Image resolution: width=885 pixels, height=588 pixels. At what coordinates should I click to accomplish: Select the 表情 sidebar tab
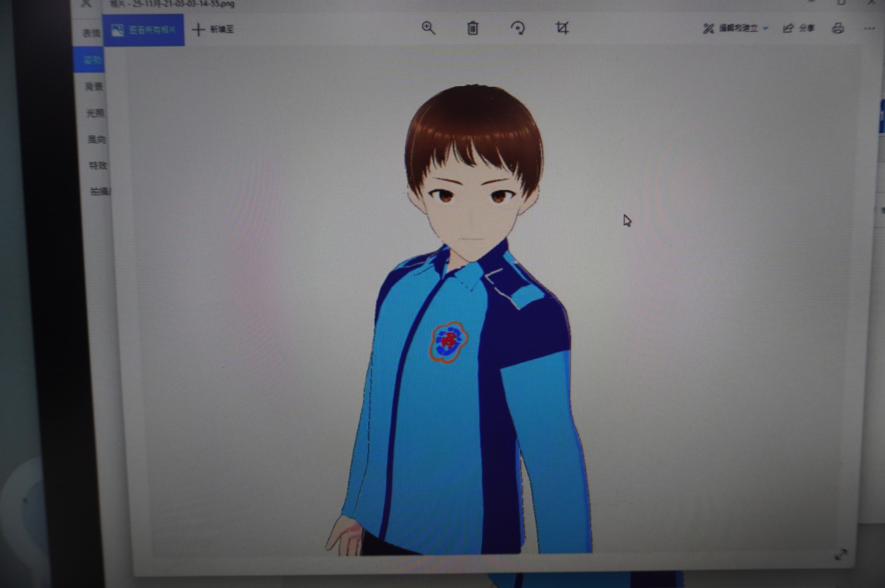(91, 34)
